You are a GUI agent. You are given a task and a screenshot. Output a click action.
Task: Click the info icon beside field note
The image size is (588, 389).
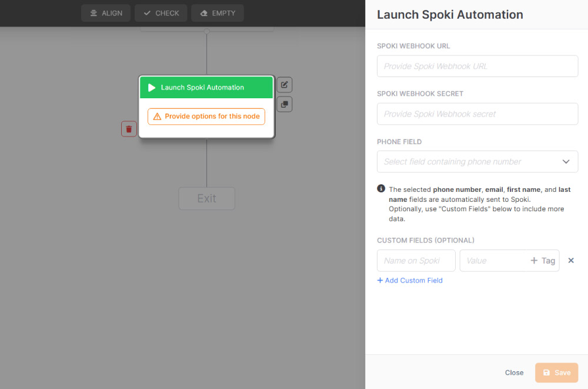[381, 189]
